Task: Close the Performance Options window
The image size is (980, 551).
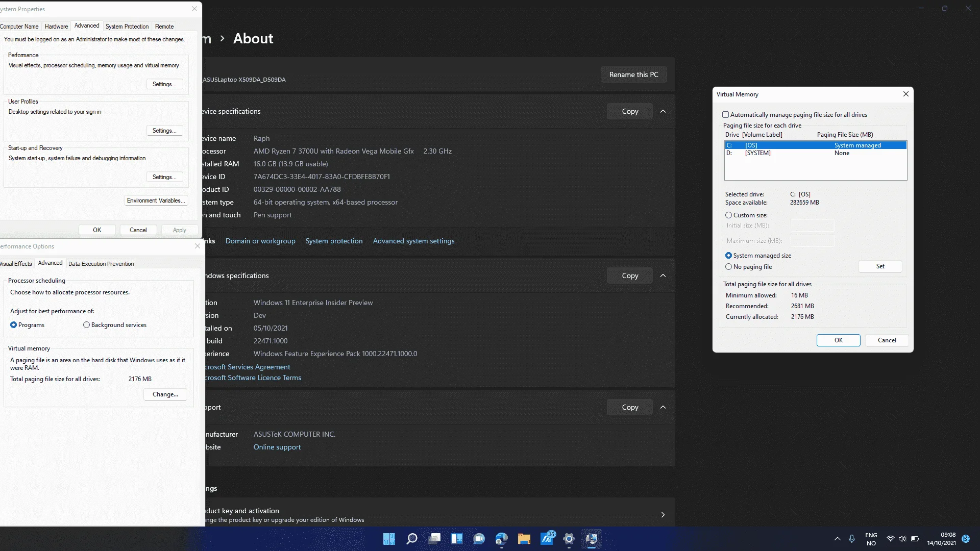Action: 198,246
